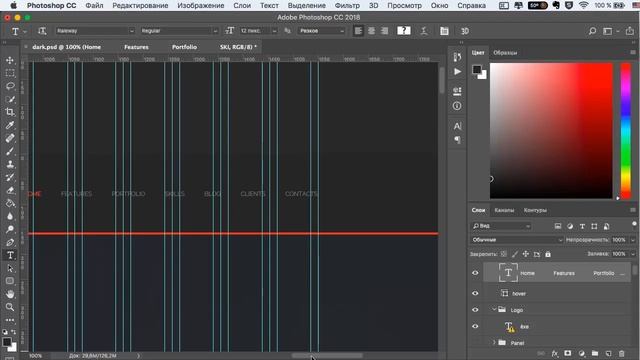Switch to the Образцы tab
Screen dimensions: 640x360
pyautogui.click(x=505, y=53)
